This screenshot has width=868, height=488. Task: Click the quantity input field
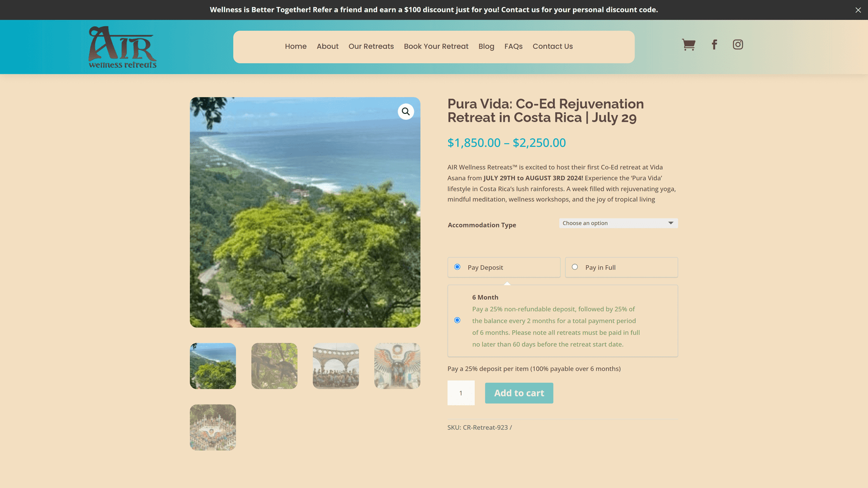[x=461, y=393]
